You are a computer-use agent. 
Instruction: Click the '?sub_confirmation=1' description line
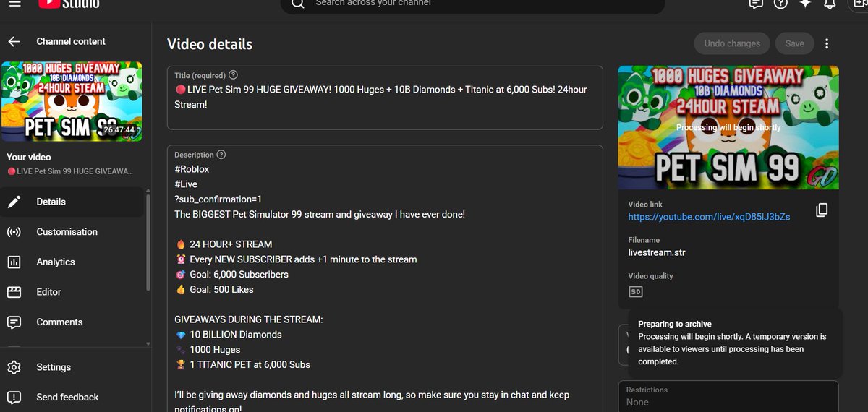[x=218, y=199]
